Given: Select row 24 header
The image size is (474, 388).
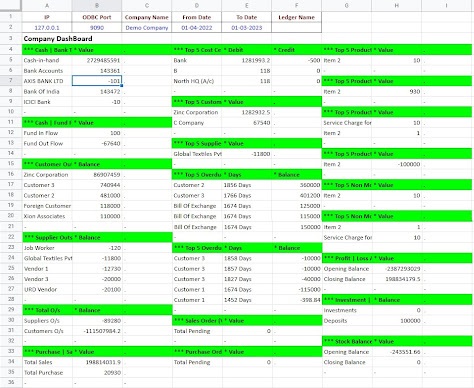Looking at the screenshot, I should [11, 258].
